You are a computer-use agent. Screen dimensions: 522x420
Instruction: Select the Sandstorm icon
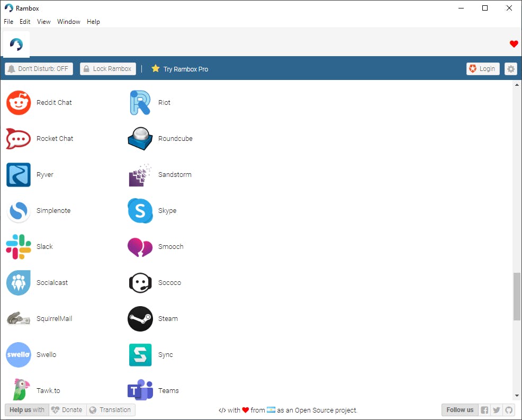[x=140, y=175]
